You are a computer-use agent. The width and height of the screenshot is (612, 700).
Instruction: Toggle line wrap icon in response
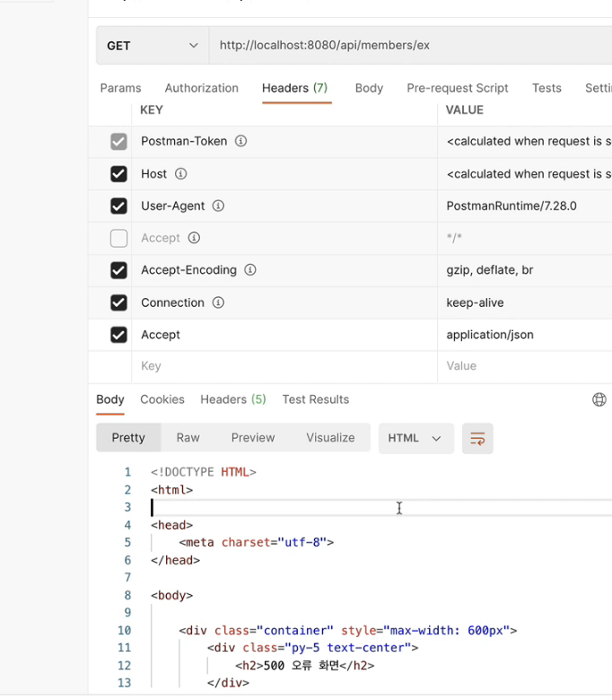tap(477, 438)
